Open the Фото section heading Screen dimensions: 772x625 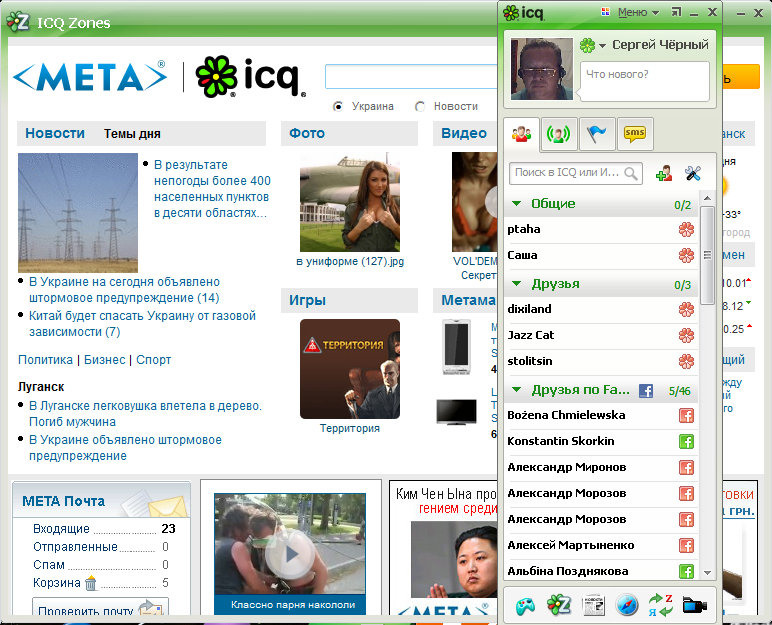point(307,133)
